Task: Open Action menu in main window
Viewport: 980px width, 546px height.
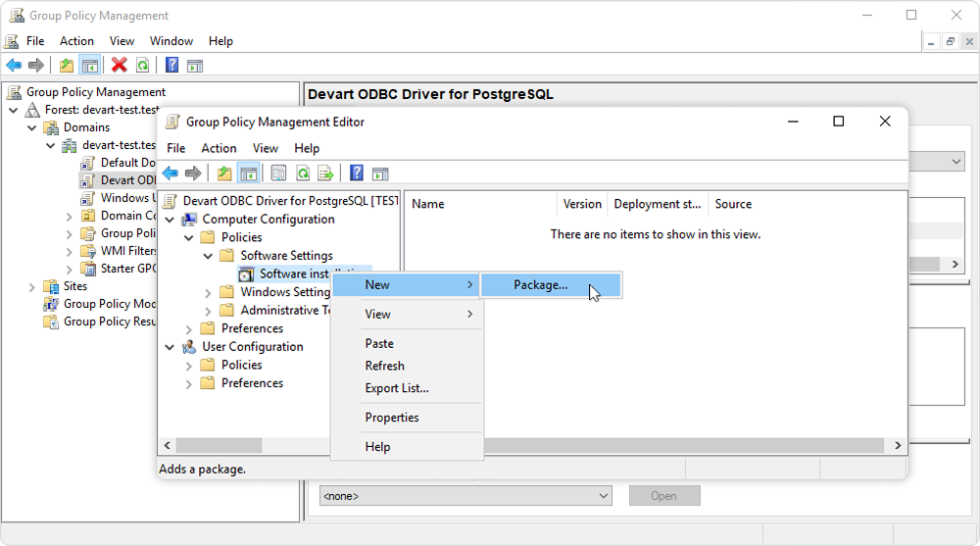Action: [x=76, y=41]
